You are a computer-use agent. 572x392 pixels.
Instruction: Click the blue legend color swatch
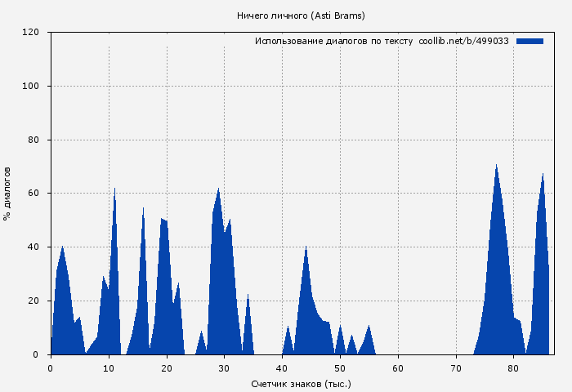(x=530, y=41)
